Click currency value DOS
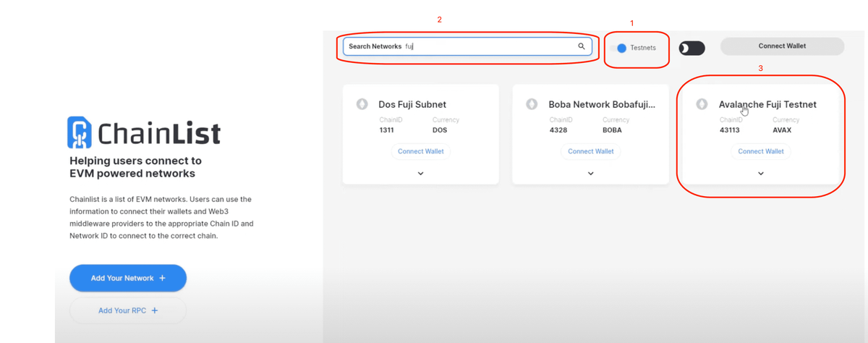868x343 pixels. click(x=440, y=130)
